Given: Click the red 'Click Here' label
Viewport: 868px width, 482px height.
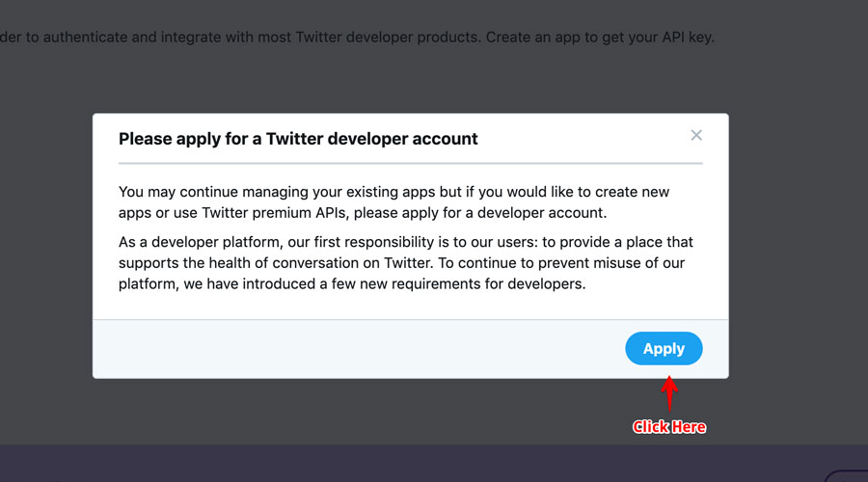Looking at the screenshot, I should [x=669, y=427].
